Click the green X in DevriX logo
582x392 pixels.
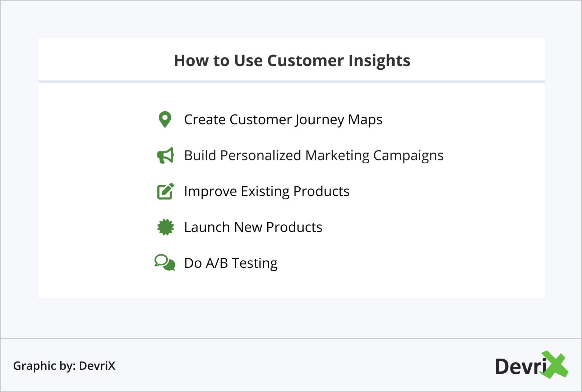555,365
